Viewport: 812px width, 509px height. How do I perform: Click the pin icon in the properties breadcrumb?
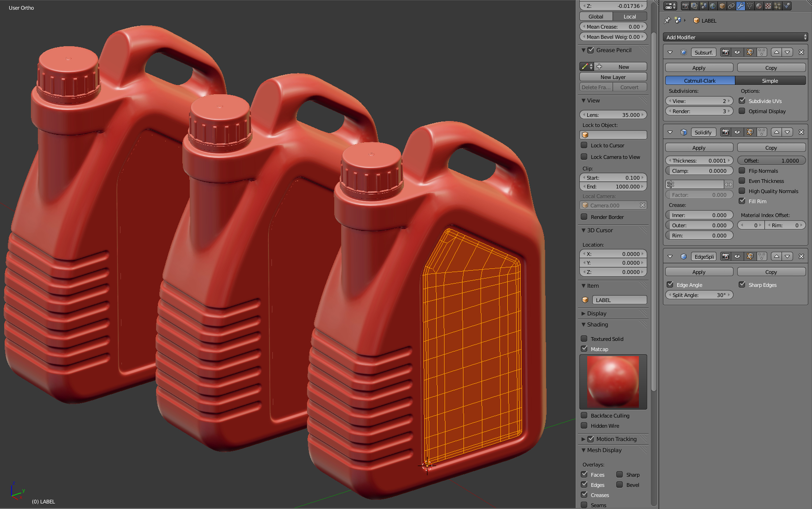pos(667,20)
